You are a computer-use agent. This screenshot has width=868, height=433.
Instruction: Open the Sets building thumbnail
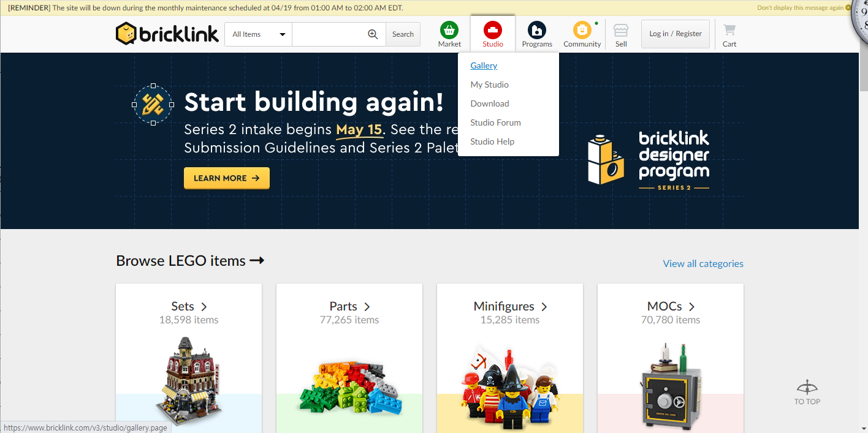click(189, 382)
